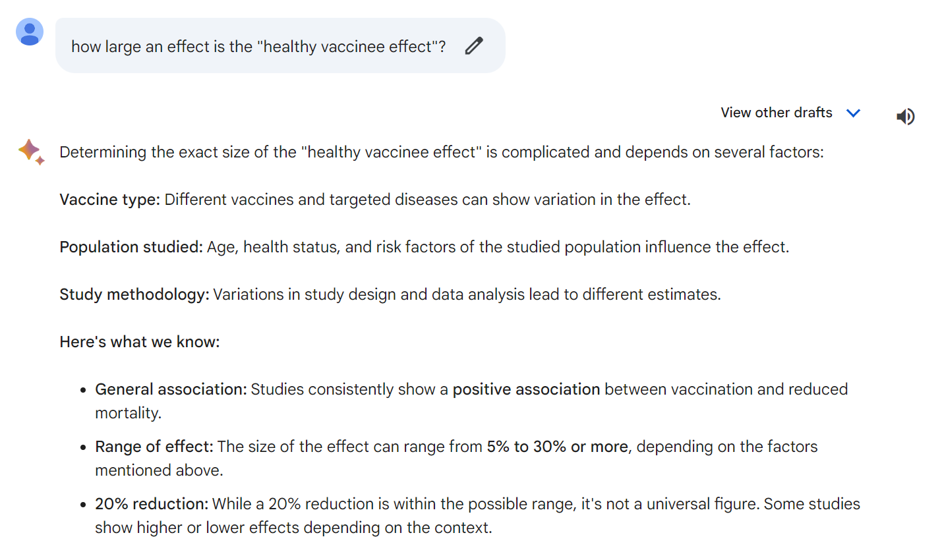Click the Gemini sparkle icon
The width and height of the screenshot is (942, 560).
31,152
